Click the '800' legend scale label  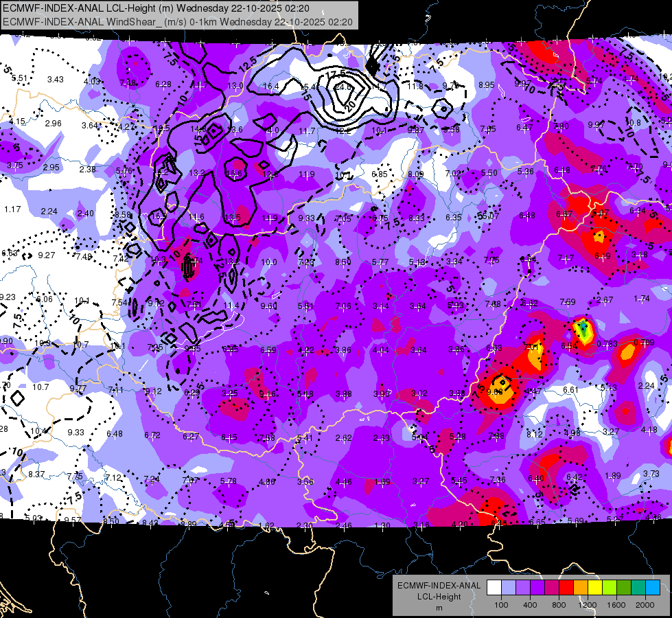click(x=559, y=605)
